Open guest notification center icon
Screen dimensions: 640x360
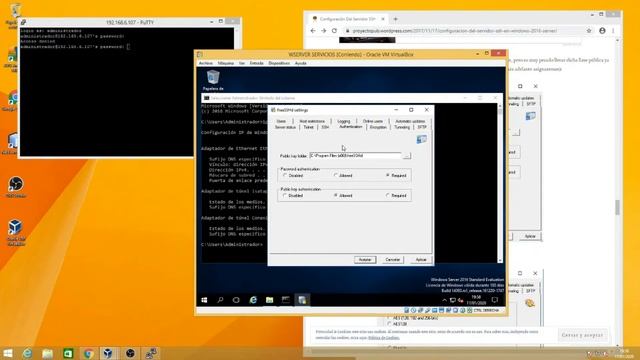[495, 300]
